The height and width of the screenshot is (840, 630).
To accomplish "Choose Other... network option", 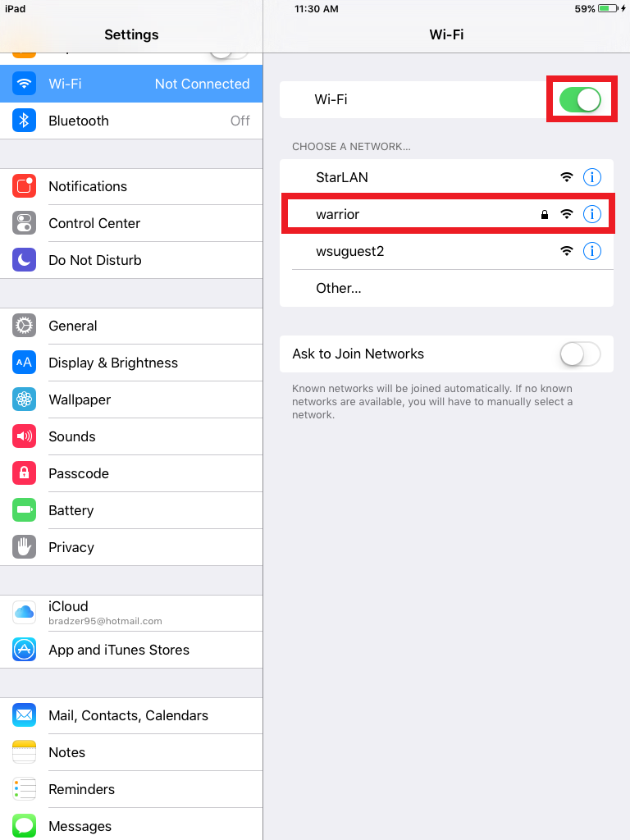I will click(x=447, y=288).
